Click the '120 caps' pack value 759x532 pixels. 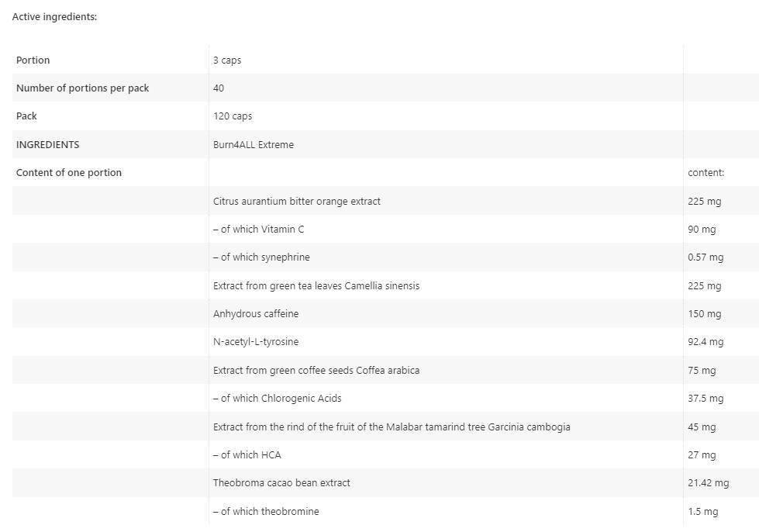[233, 116]
